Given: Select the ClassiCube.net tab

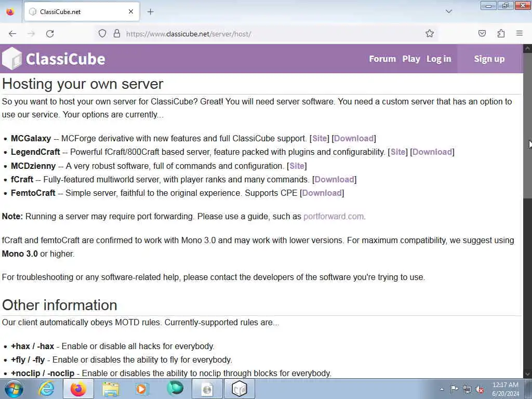Looking at the screenshot, I should 82,12.
